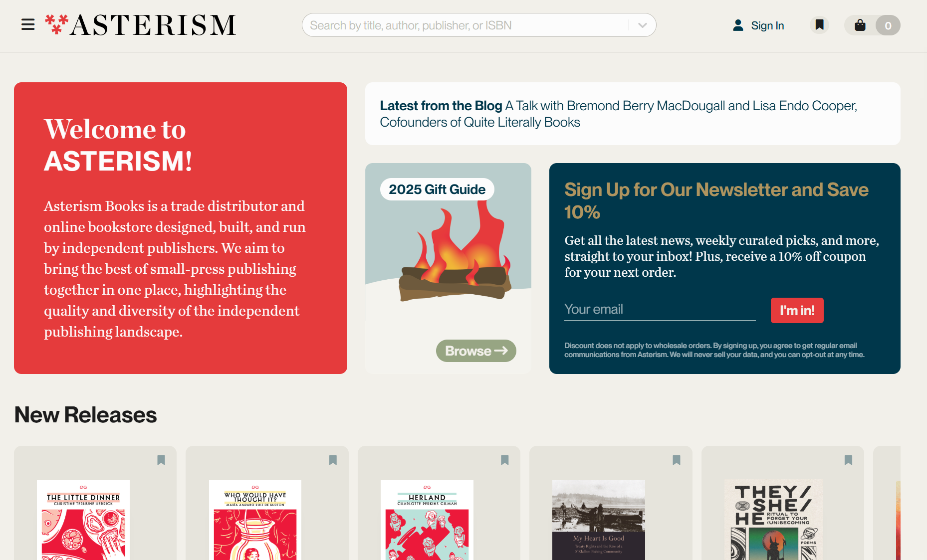Viewport: 927px width, 560px height.
Task: Open The Little Dinner book cover
Action: (83, 520)
